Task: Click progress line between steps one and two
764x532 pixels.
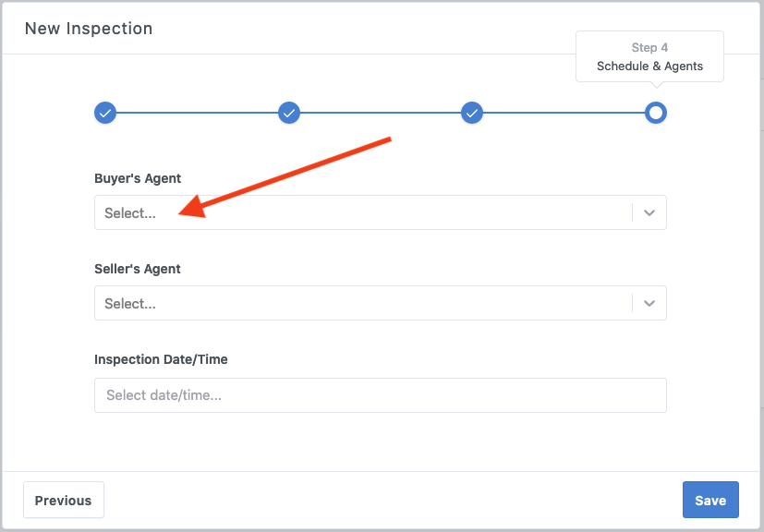Action: point(197,113)
